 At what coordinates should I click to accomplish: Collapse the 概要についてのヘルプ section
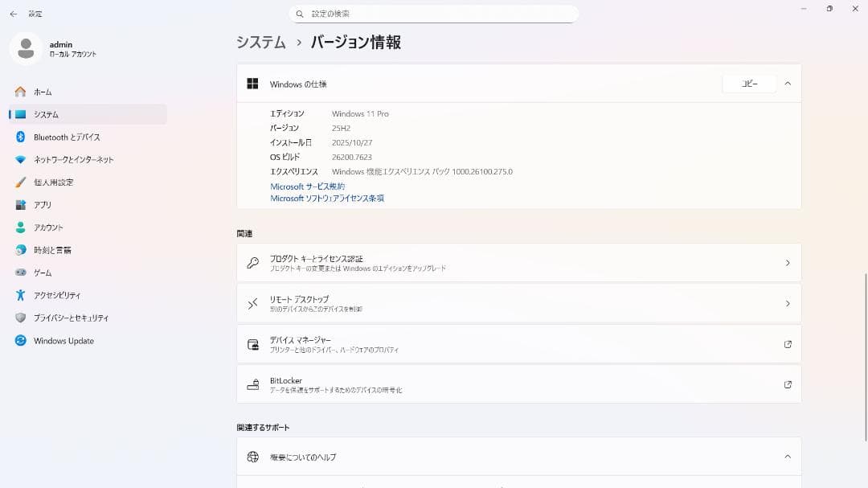point(788,456)
